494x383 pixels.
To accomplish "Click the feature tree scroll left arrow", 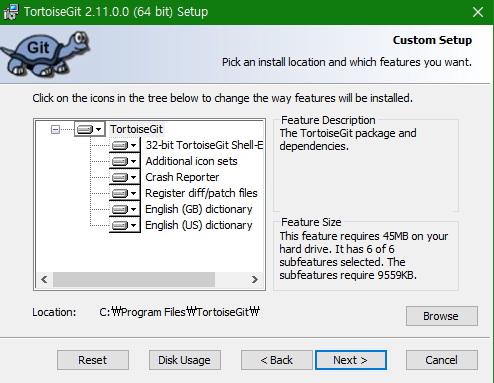I will pos(44,279).
